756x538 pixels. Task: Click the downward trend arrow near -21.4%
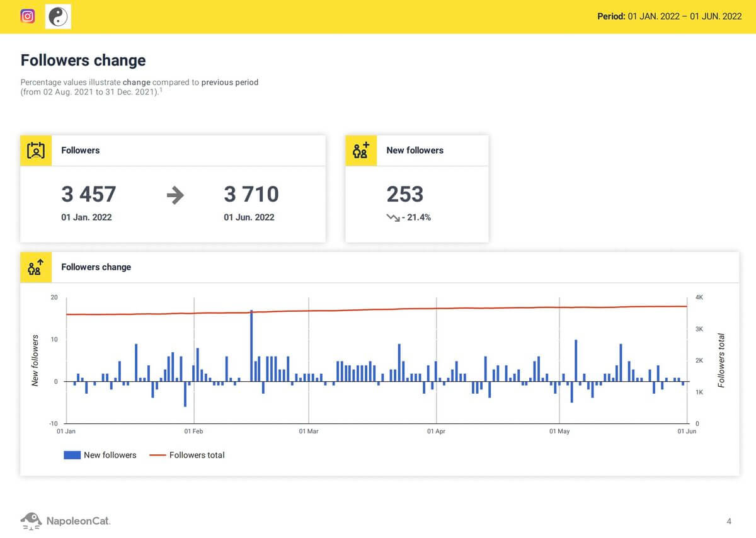click(x=392, y=219)
